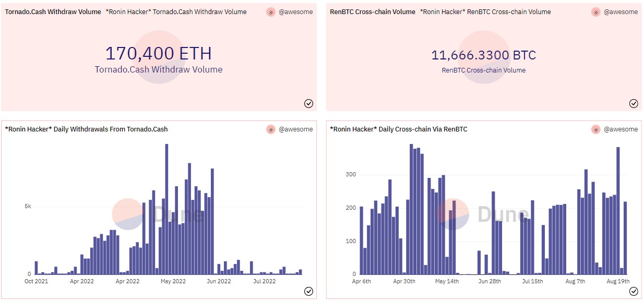Click the checkmark icon on Daily Cross-chain RenBTC panel

tap(634, 291)
